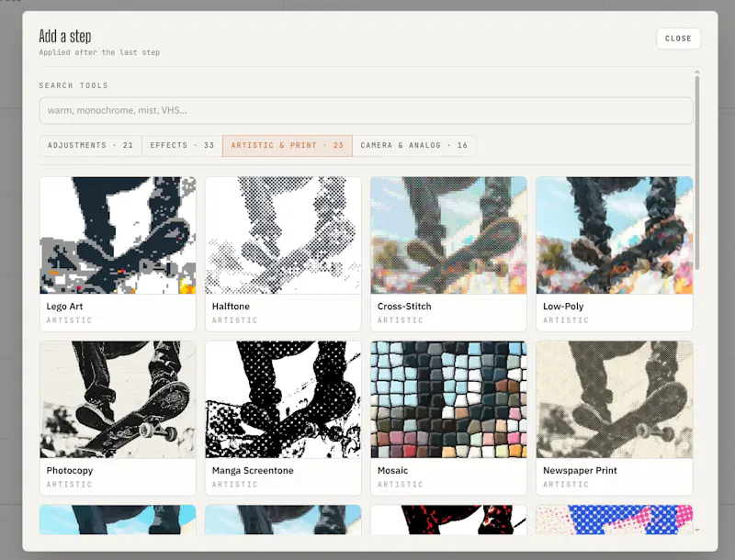Click the Cross-Stitch label
This screenshot has height=560, width=735.
pyautogui.click(x=404, y=307)
